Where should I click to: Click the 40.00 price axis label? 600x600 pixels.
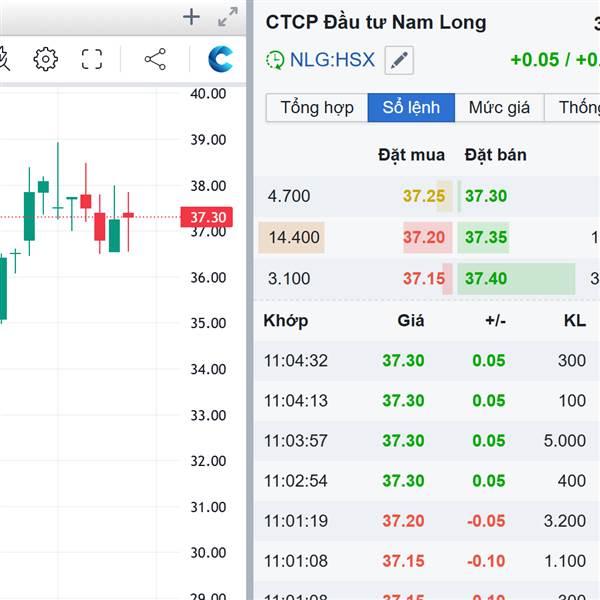[208, 94]
